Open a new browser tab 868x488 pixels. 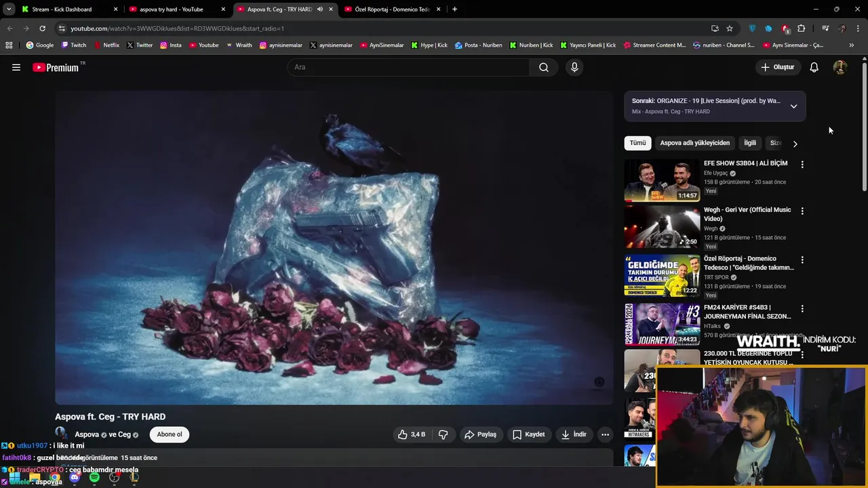pos(454,9)
